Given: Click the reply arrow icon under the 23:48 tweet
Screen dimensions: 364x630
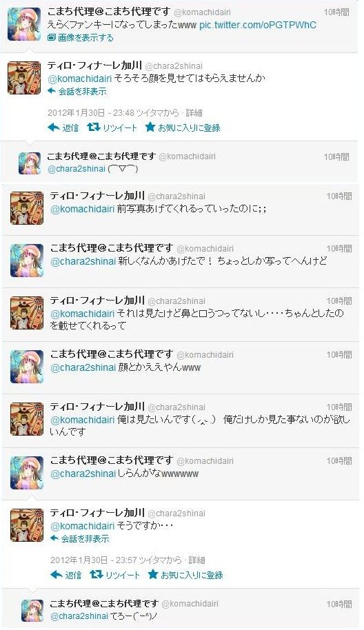Looking at the screenshot, I should 54,128.
